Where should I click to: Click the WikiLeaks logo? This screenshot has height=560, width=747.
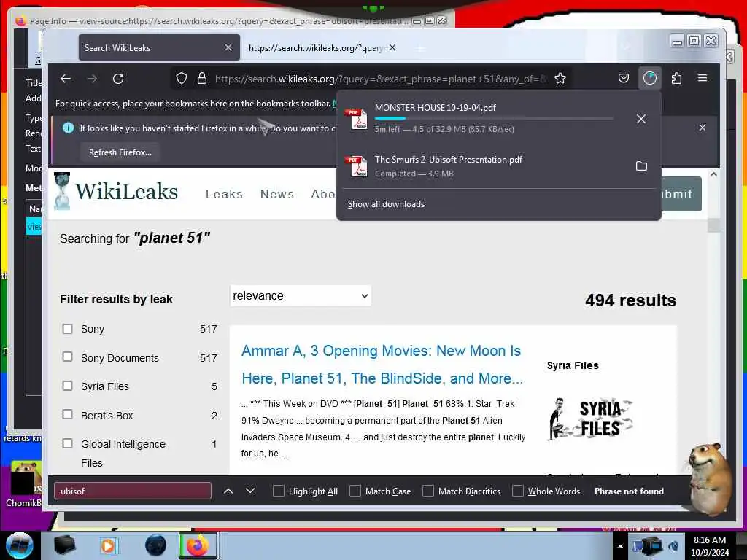(116, 192)
